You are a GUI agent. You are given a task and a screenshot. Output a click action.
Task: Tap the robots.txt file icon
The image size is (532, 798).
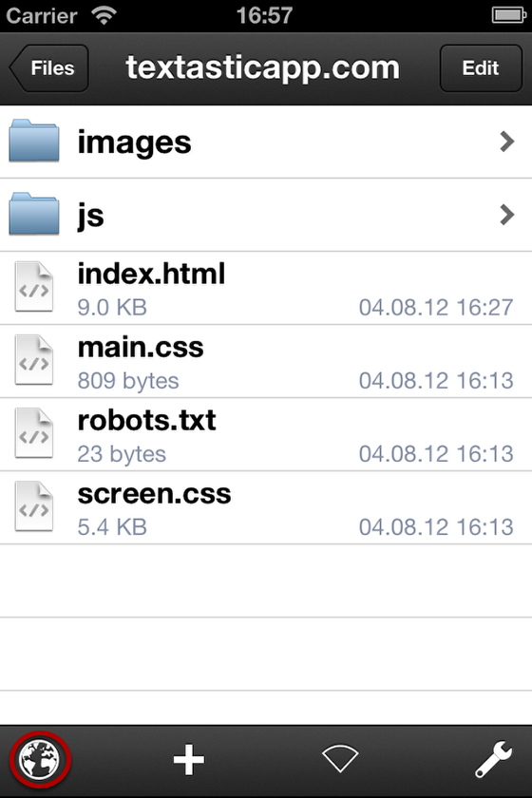click(x=33, y=433)
